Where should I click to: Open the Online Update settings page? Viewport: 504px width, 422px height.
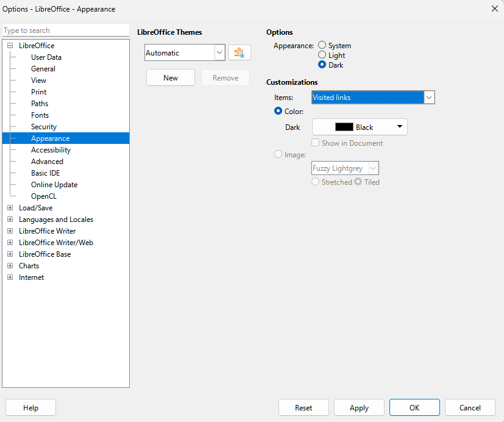(x=54, y=185)
